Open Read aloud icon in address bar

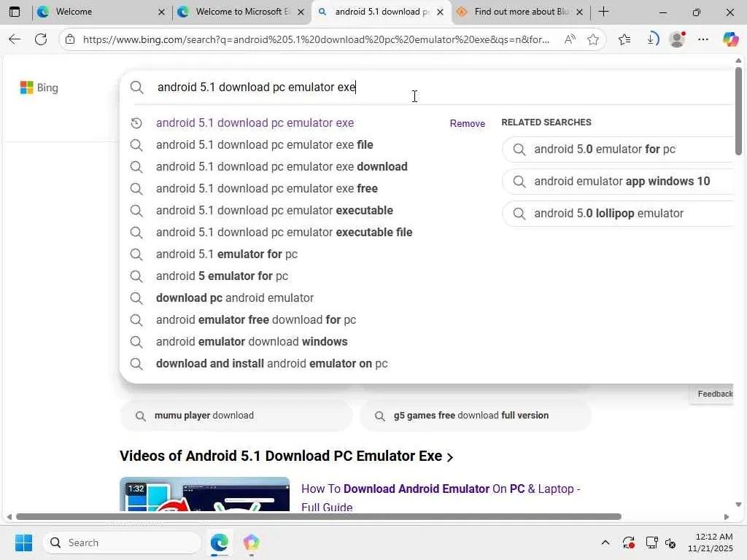tap(569, 39)
